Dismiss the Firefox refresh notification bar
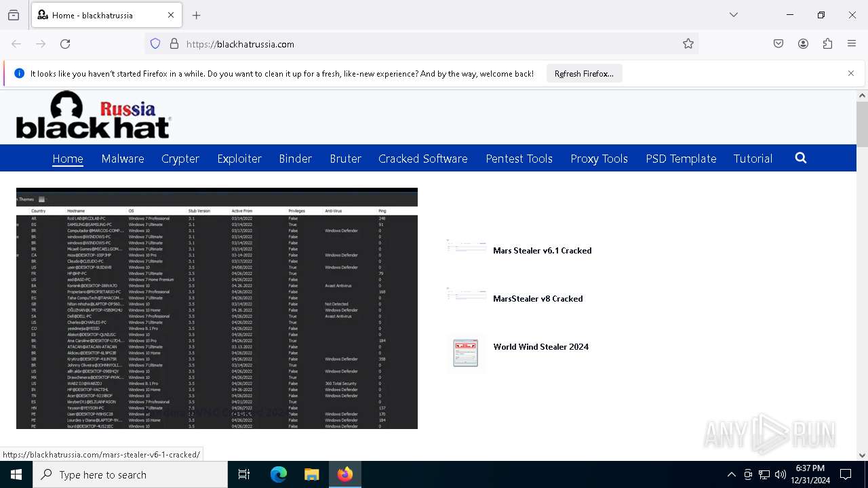The width and height of the screenshot is (868, 488). [851, 73]
